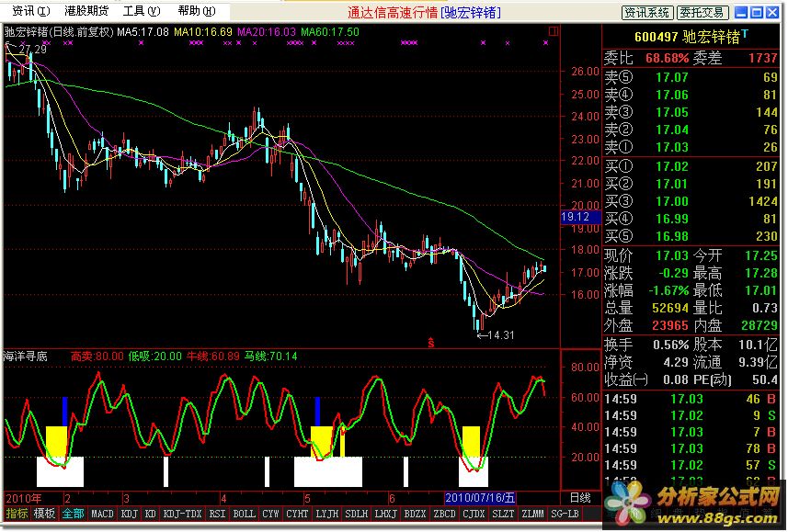Open the 工具(V) menu
Image resolution: width=788 pixels, height=532 pixels.
tap(143, 10)
